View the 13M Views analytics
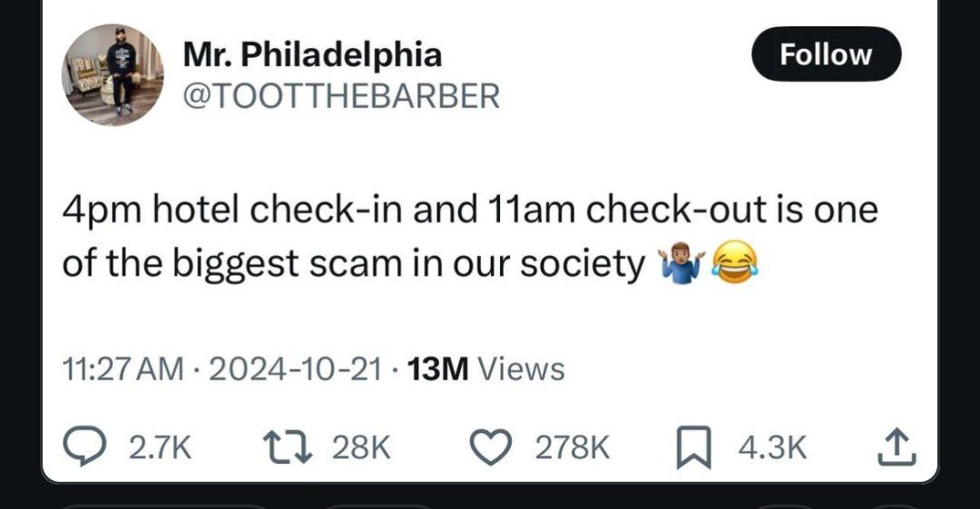Viewport: 980px width, 509px height. (485, 369)
